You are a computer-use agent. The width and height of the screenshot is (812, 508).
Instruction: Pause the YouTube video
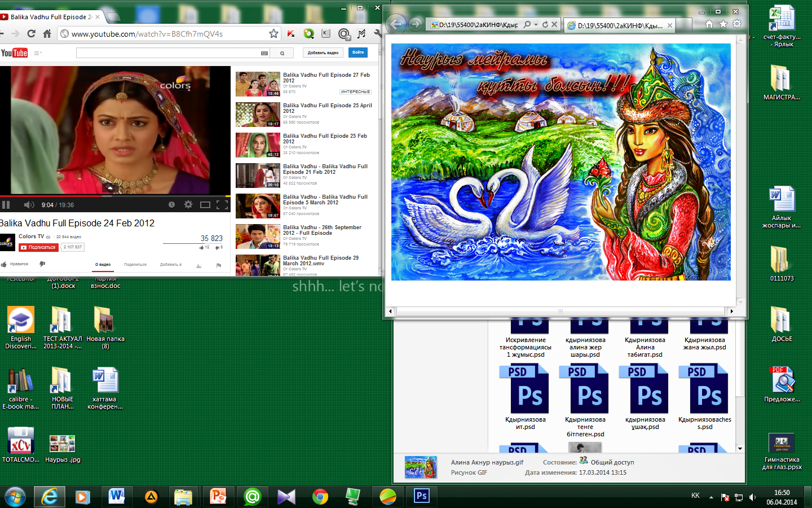pos(6,205)
